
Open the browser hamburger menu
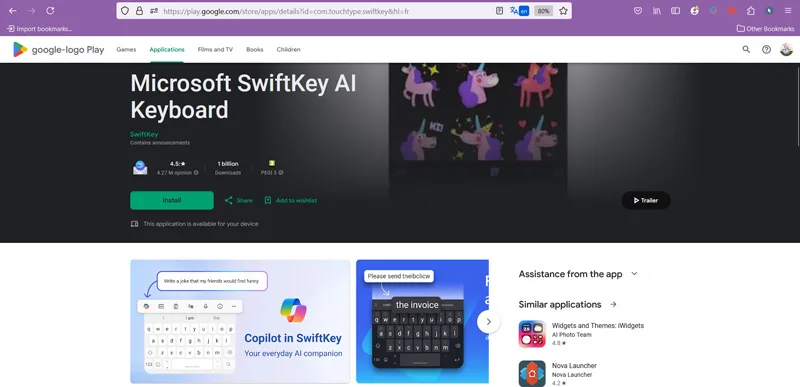[788, 11]
